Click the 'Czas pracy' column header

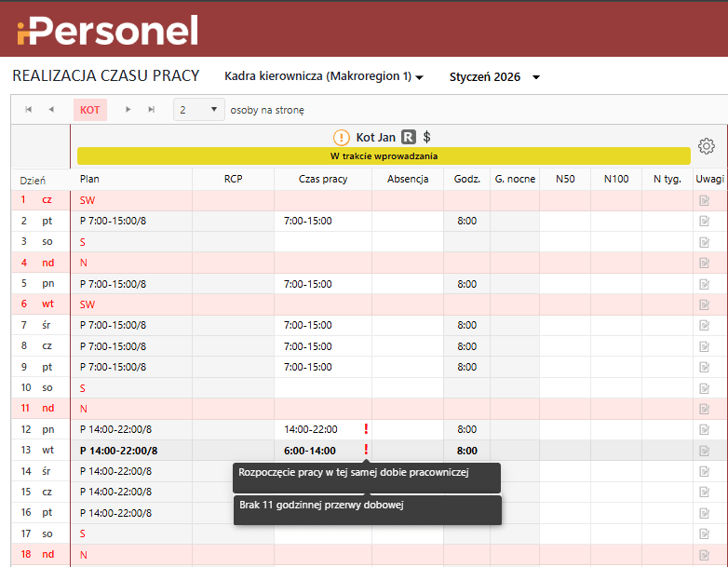[322, 179]
